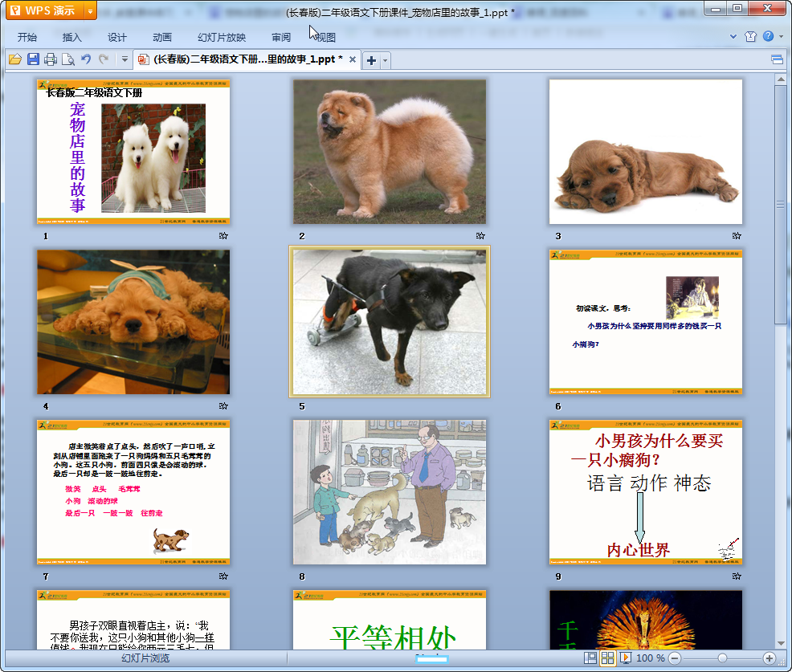Add a new document tab with plus button

tap(371, 60)
